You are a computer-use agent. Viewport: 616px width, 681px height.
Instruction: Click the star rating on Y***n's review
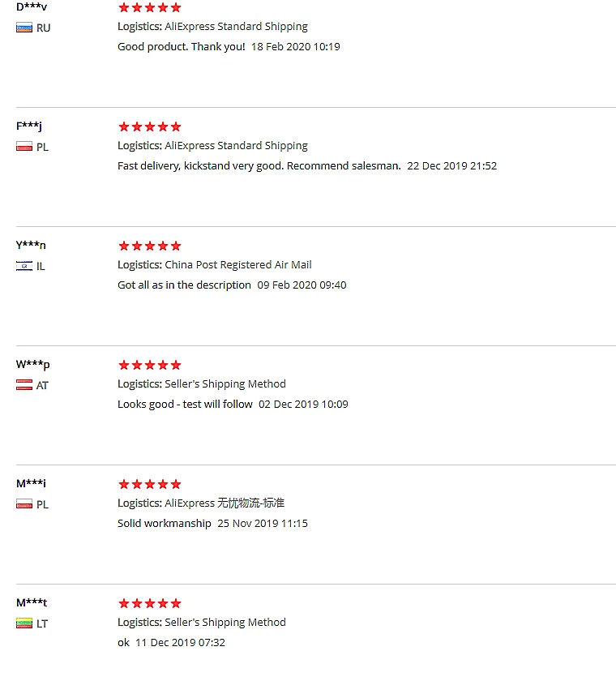click(x=150, y=246)
